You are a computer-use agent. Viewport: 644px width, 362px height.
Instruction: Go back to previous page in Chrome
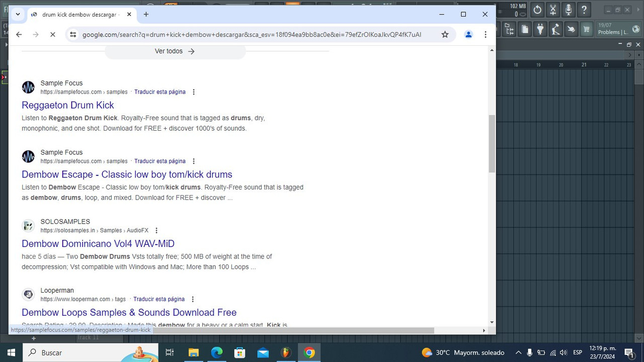click(x=19, y=35)
